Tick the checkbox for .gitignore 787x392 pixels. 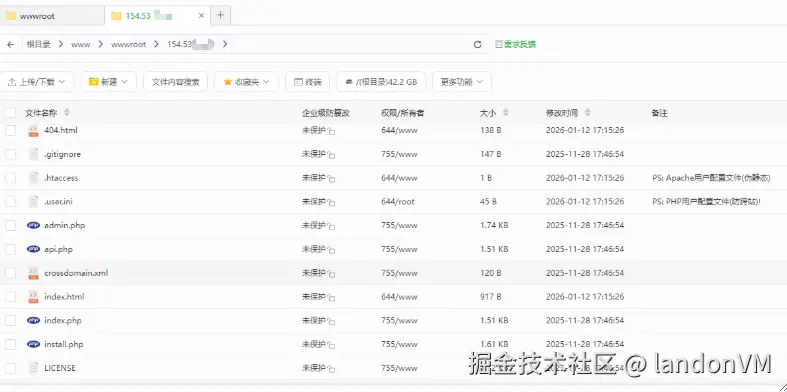[x=11, y=154]
